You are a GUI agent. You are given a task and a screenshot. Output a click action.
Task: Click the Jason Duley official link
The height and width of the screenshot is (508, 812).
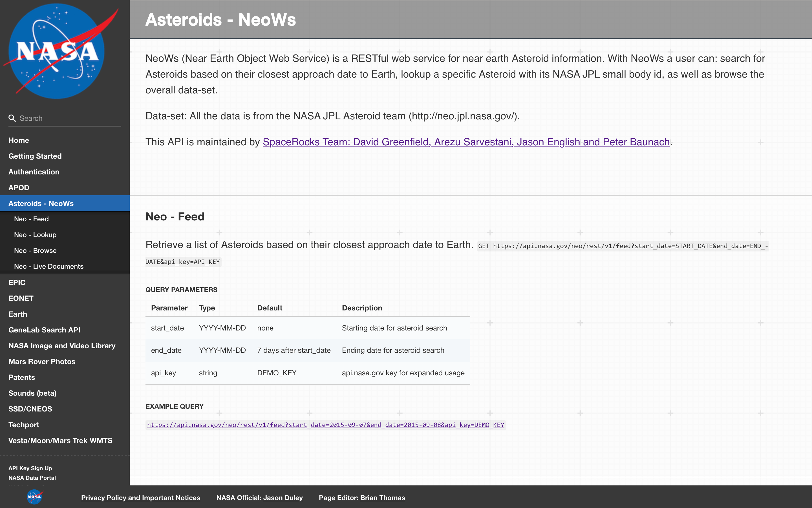coord(283,498)
